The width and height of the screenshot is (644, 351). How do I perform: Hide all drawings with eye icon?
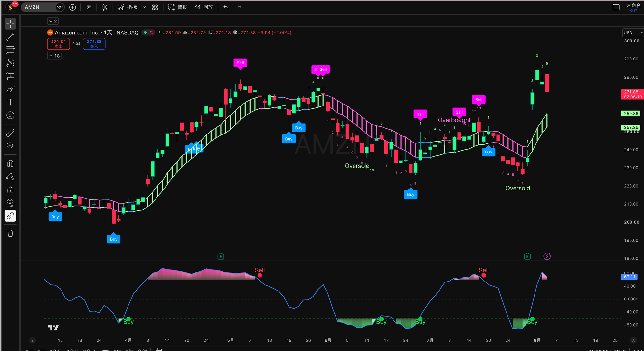coord(10,203)
